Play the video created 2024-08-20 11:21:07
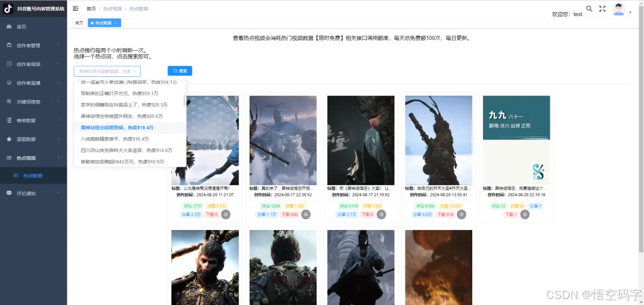The height and width of the screenshot is (305, 644). (226, 214)
